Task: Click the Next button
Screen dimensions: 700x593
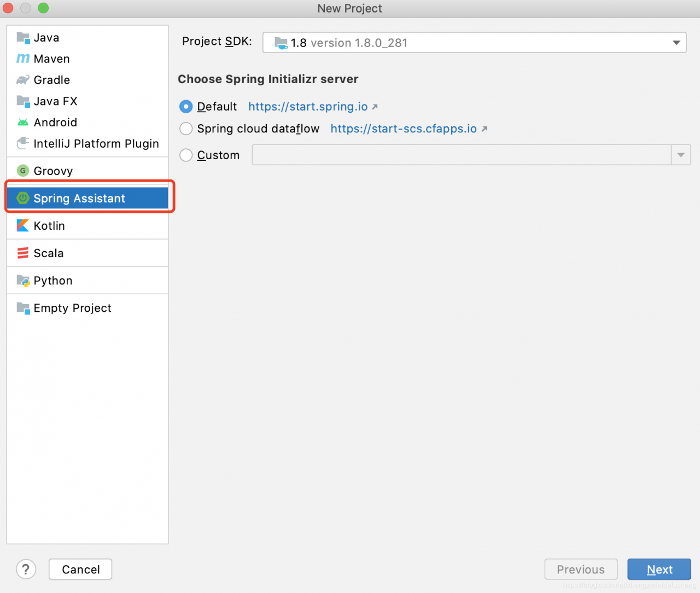Action: coord(659,569)
